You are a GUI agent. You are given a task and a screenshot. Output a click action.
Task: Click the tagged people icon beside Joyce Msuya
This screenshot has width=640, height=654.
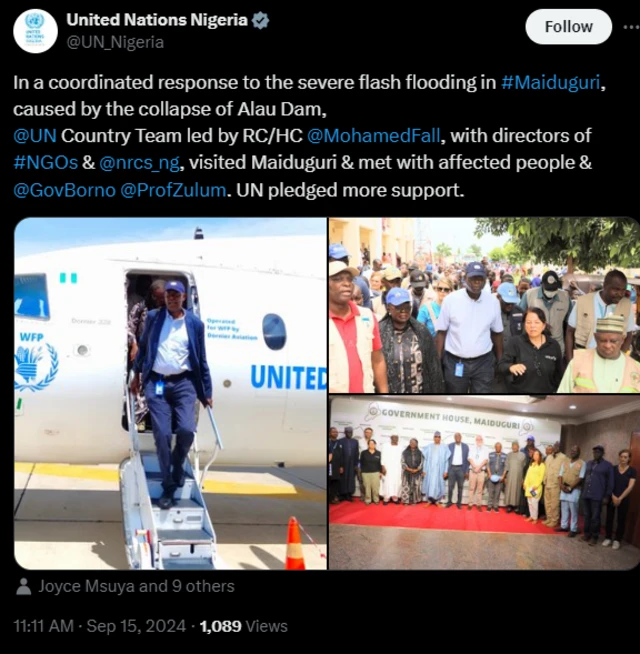coord(24,586)
